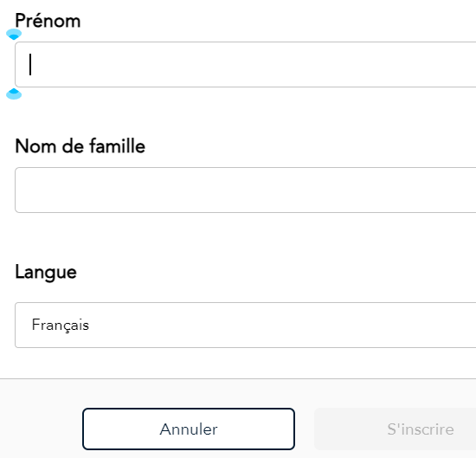Viewport: 476px width, 458px height.
Task: Open the Langue dropdown
Action: pyautogui.click(x=245, y=325)
